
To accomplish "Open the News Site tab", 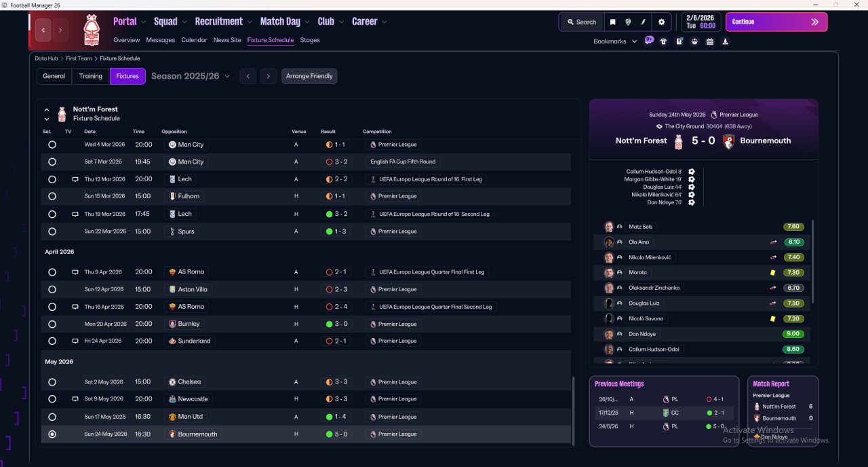I will 227,40.
